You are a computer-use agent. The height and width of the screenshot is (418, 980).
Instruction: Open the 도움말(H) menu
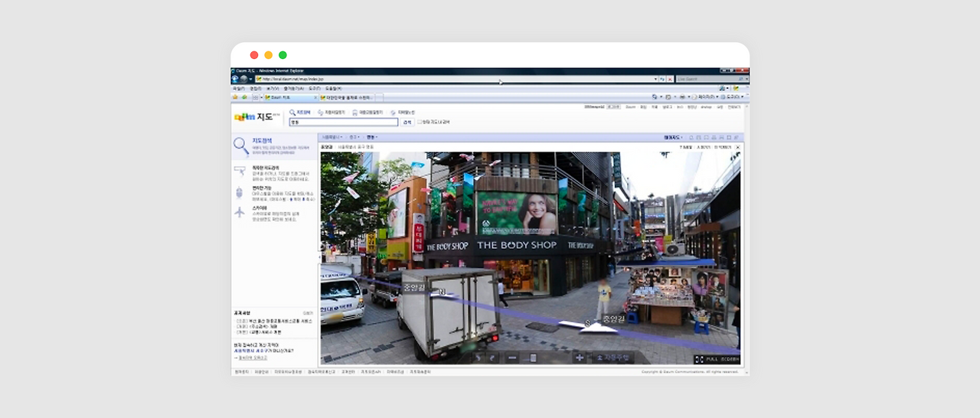(x=333, y=89)
